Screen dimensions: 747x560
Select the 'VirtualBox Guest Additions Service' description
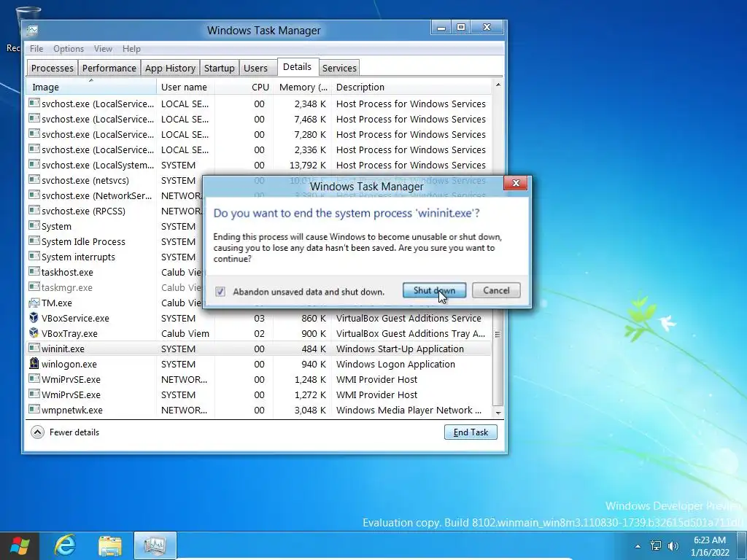point(409,318)
